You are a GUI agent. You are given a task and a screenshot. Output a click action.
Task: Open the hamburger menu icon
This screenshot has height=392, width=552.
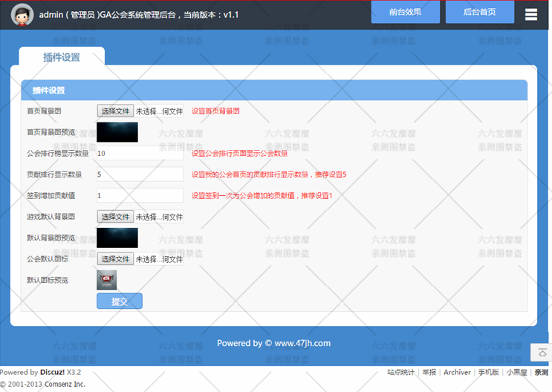(531, 14)
